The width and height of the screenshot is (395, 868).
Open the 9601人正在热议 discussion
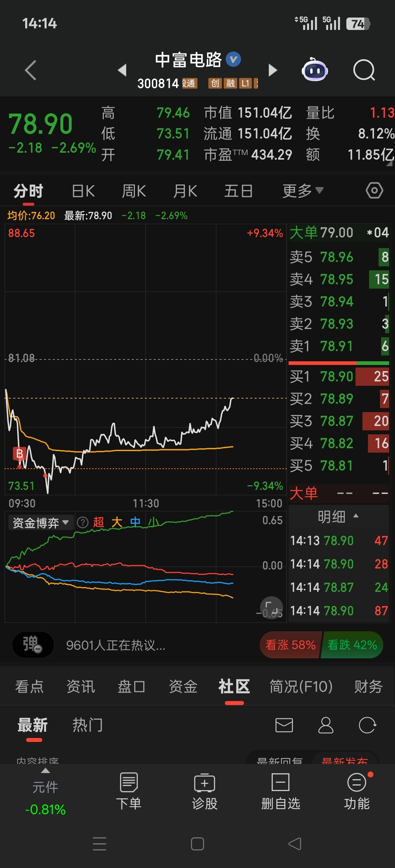coord(116,645)
